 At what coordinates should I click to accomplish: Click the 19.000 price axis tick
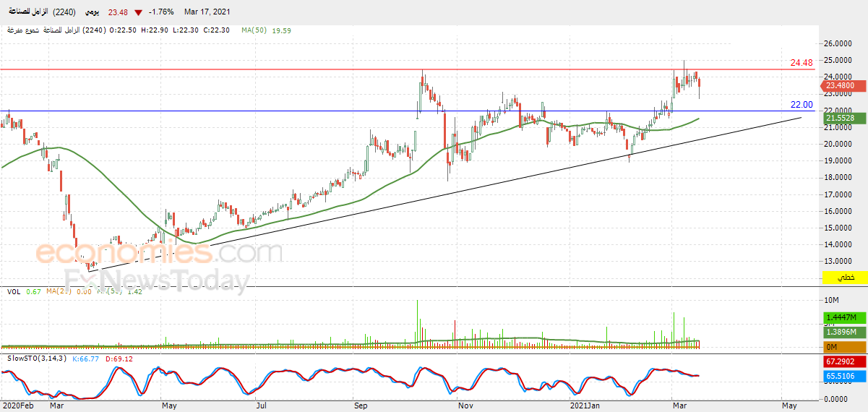pos(838,160)
